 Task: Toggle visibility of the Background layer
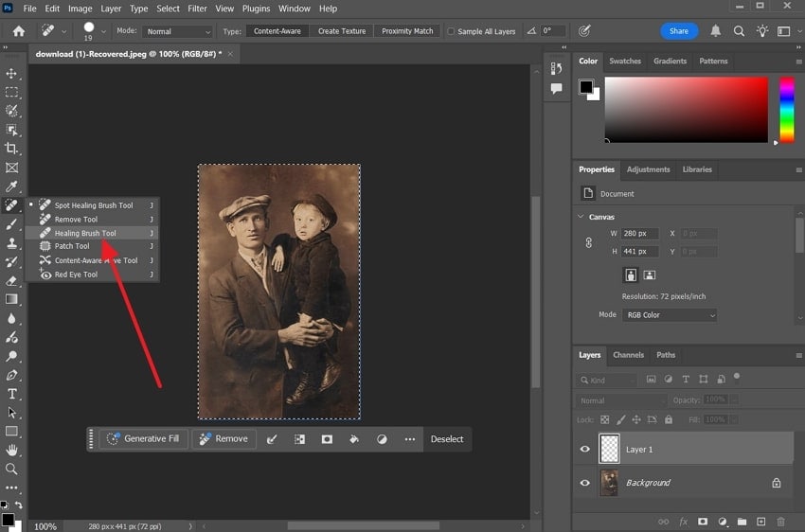(x=584, y=483)
